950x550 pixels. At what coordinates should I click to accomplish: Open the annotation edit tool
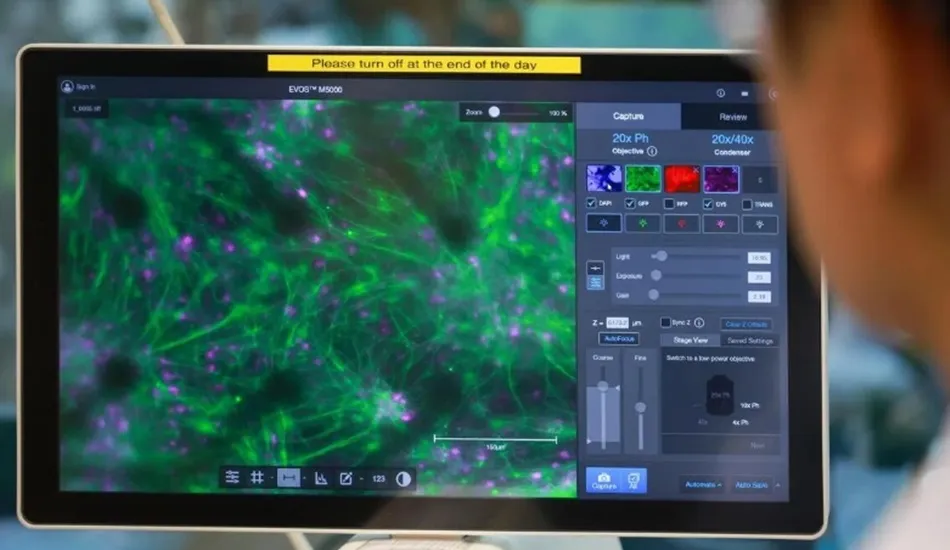point(346,479)
